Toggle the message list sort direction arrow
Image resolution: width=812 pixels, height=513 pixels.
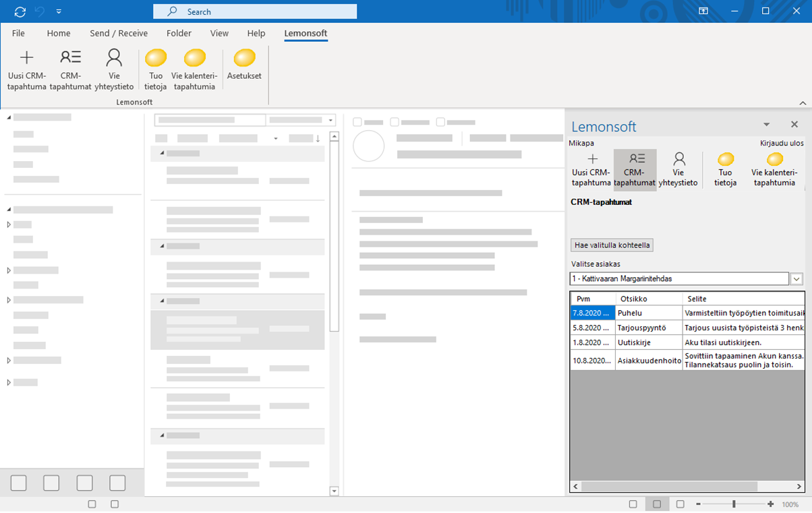click(318, 138)
